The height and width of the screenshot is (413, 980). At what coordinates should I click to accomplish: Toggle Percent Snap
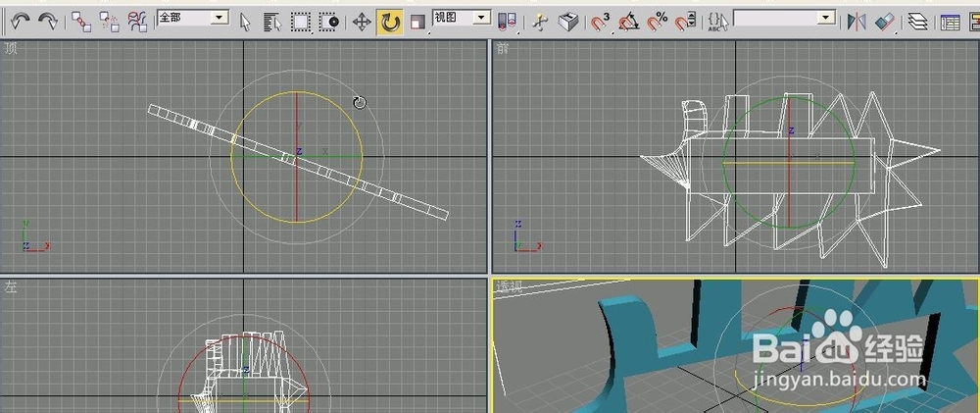click(657, 23)
